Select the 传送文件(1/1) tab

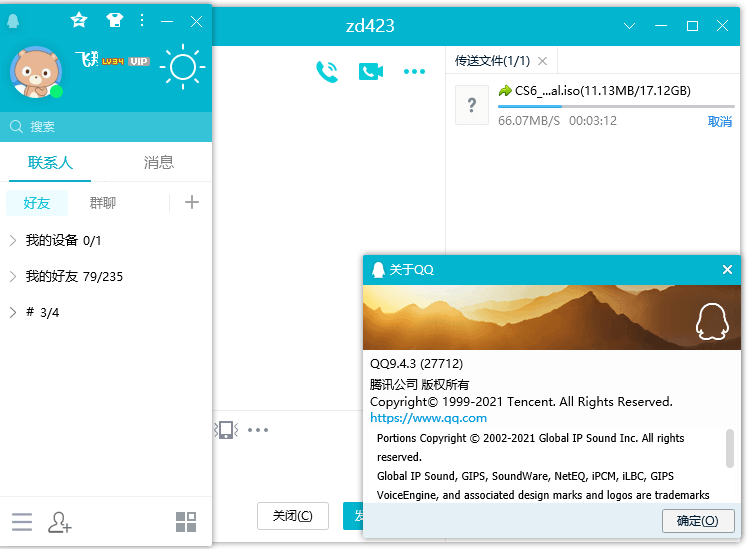[x=492, y=61]
